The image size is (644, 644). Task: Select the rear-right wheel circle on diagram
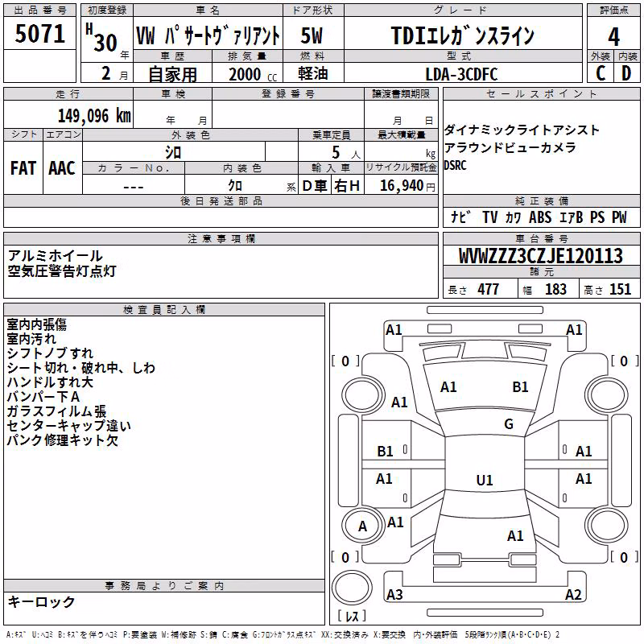tap(607, 526)
